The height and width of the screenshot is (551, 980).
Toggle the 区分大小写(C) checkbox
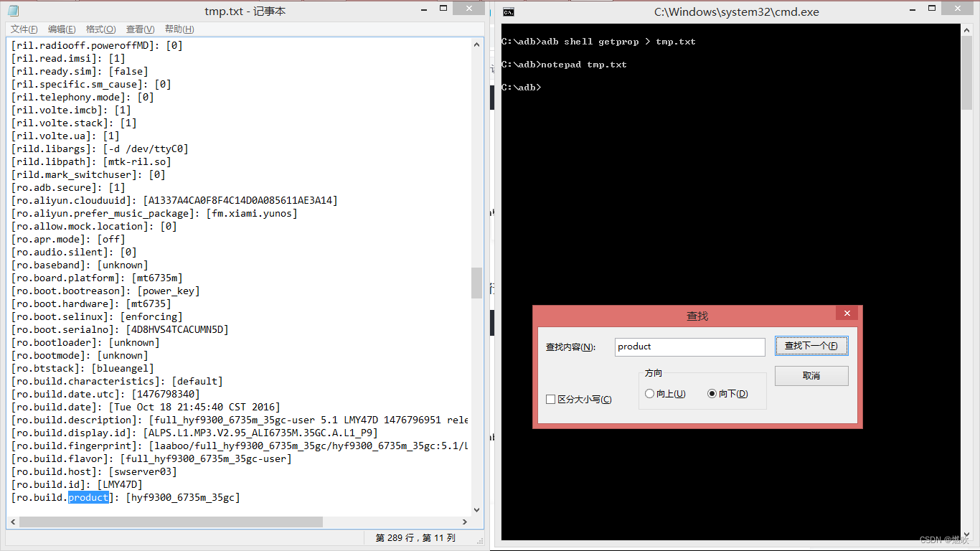(x=579, y=399)
